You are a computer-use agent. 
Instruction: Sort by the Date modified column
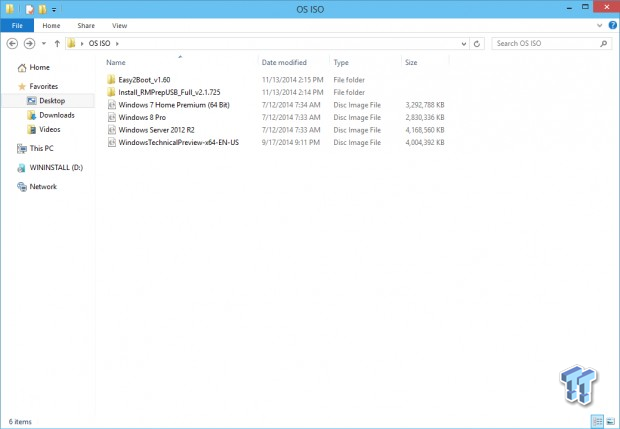284,62
